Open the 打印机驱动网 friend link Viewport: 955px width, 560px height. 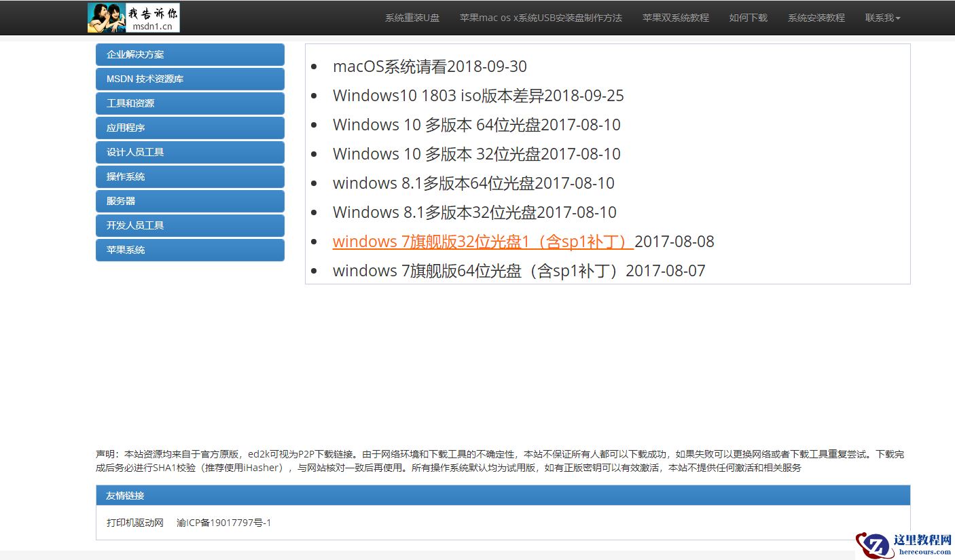tap(135, 523)
